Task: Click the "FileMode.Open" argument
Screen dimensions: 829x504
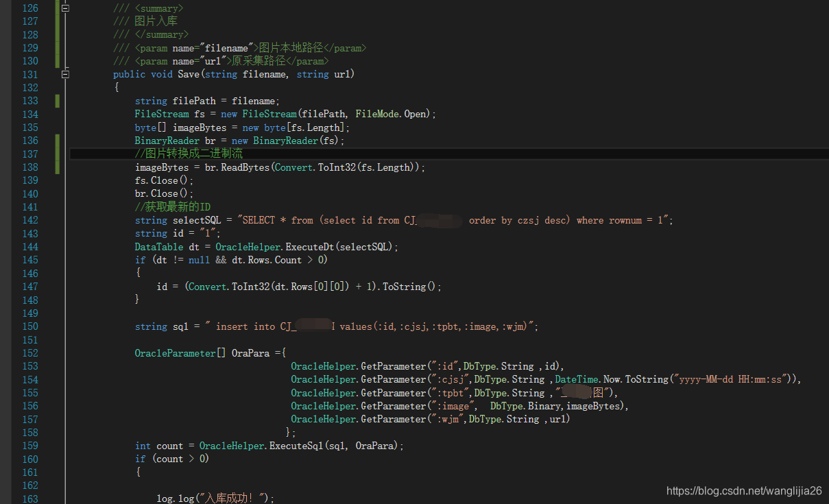Action: 391,114
